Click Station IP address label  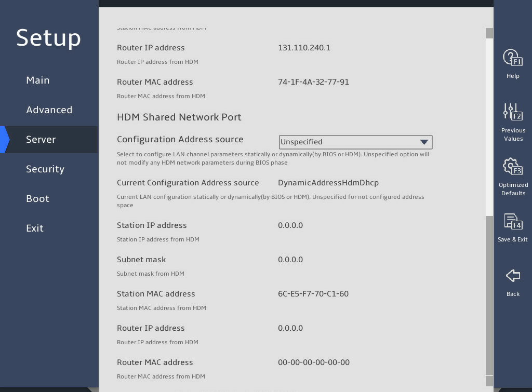[x=152, y=225]
